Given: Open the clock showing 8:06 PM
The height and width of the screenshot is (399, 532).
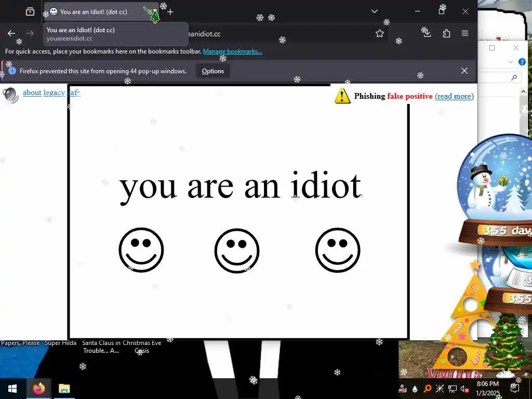Looking at the screenshot, I should pyautogui.click(x=487, y=389).
